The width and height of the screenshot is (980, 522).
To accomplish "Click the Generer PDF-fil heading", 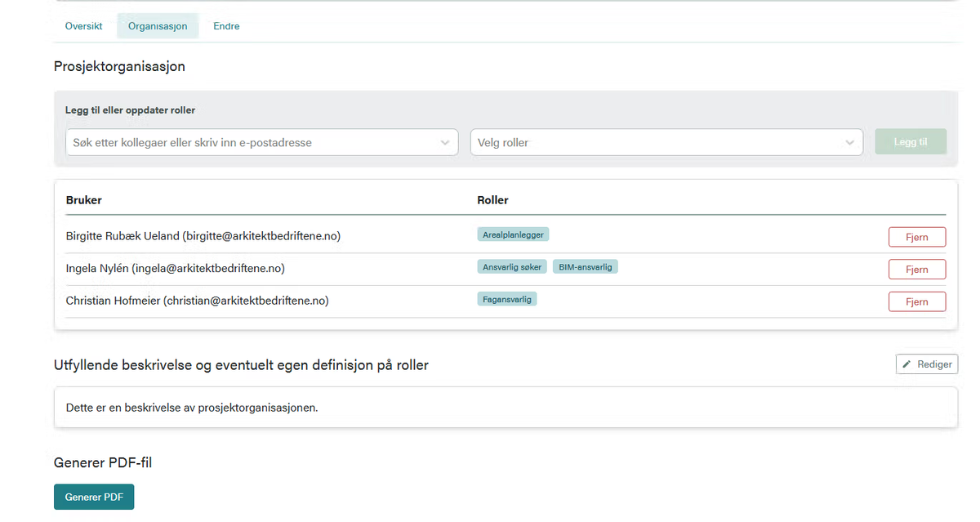I will (103, 463).
